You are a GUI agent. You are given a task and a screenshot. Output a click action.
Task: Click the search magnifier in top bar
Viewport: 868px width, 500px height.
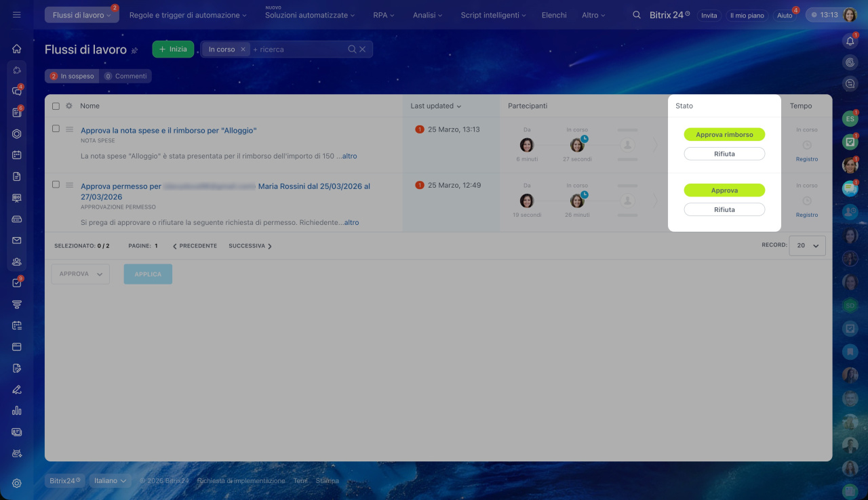point(636,15)
